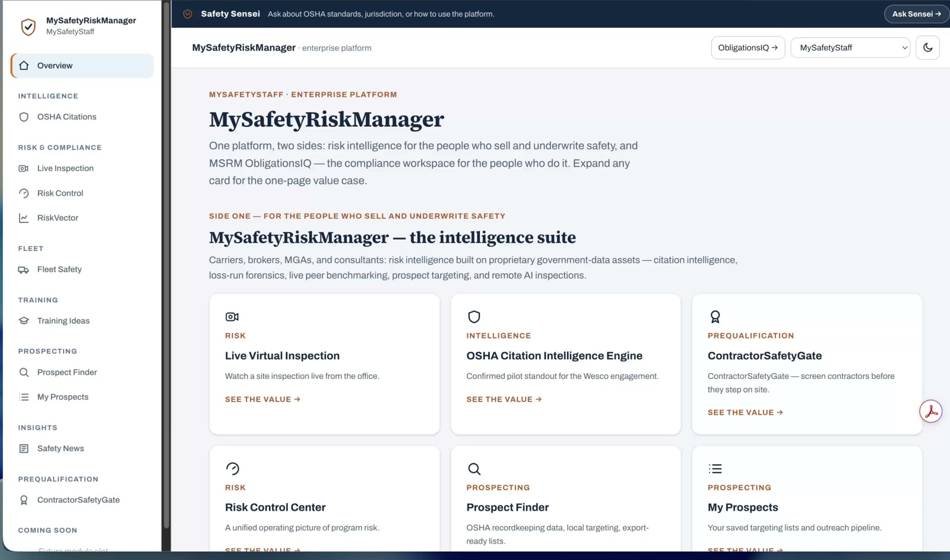Open the OSHA Citation Intelligence Engine card title

(554, 356)
